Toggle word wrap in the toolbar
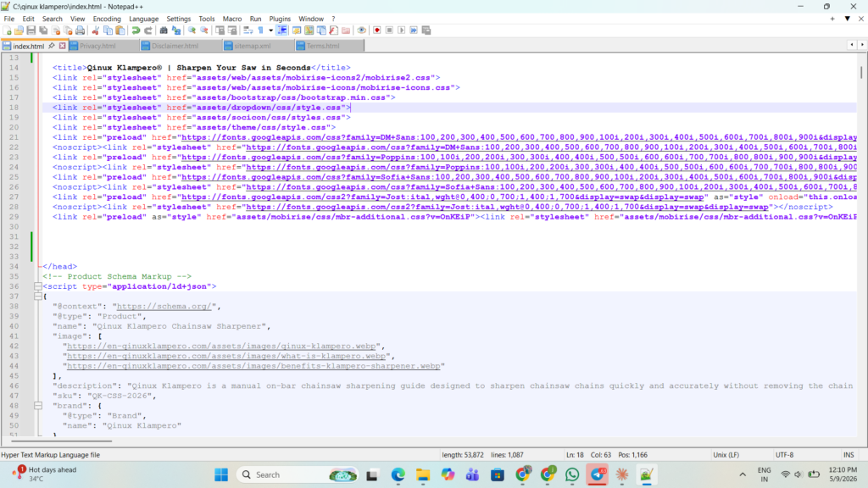 (248, 30)
